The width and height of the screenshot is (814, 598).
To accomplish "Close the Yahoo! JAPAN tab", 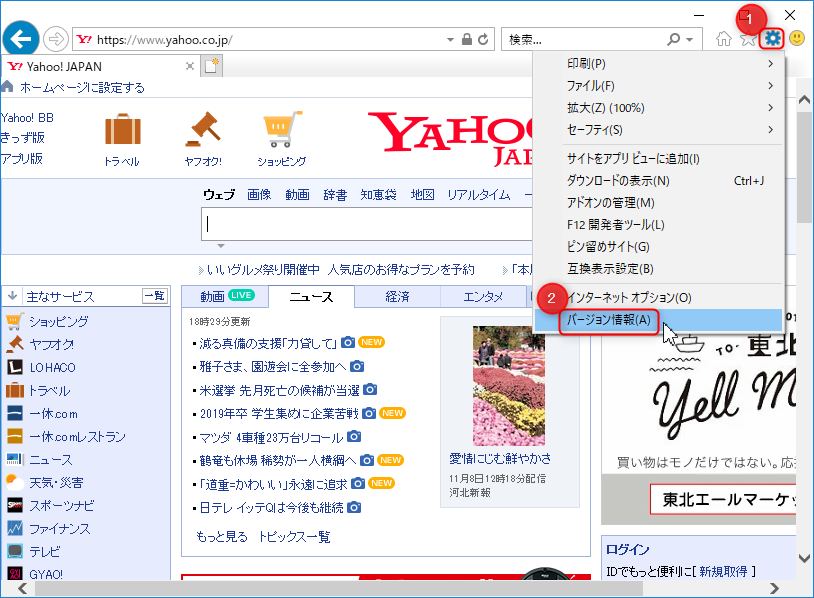I will coord(190,66).
